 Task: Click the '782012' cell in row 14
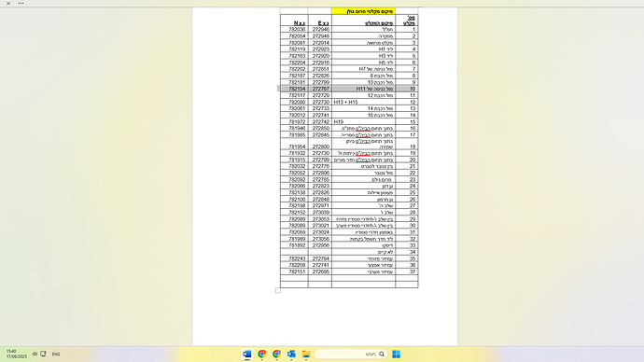[x=294, y=116]
